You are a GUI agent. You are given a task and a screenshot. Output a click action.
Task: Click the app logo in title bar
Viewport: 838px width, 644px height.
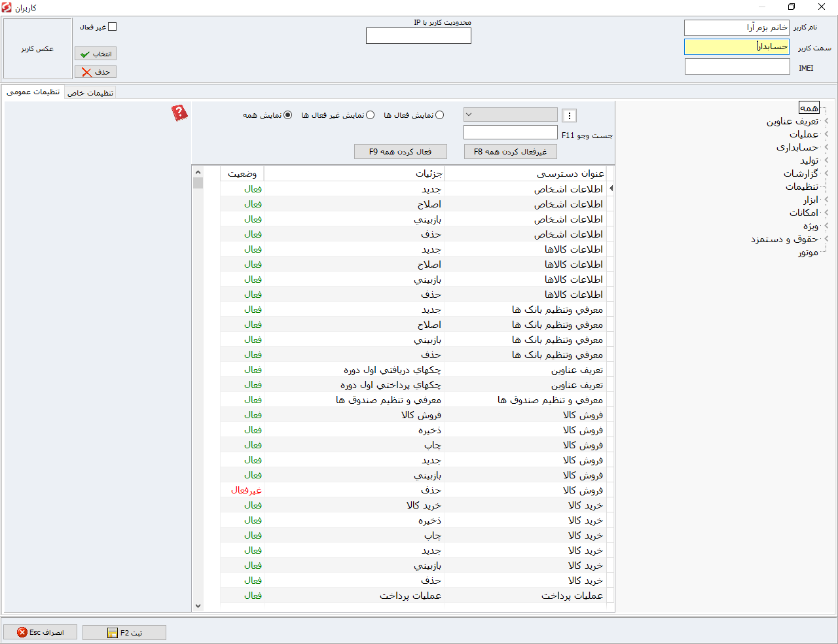tap(7, 7)
